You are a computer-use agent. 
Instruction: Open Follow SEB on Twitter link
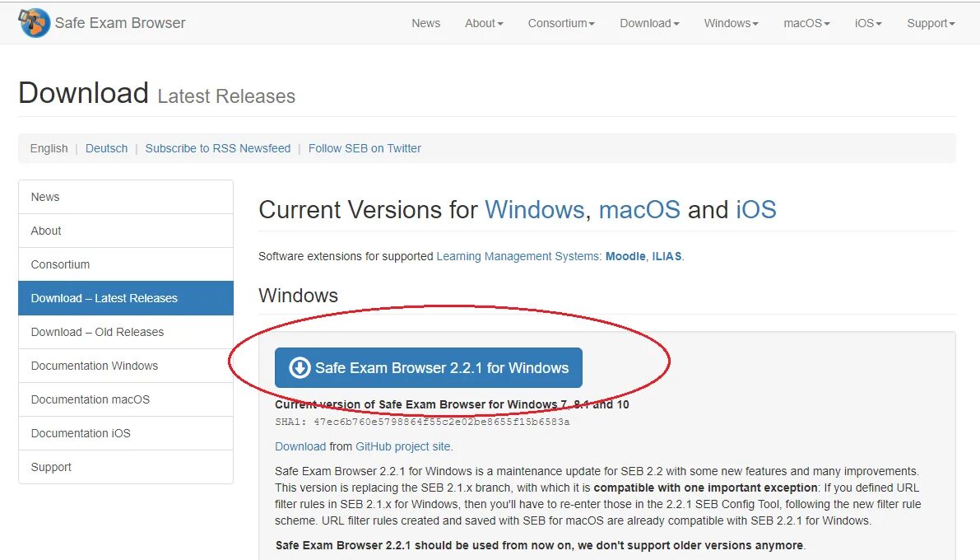coord(365,148)
